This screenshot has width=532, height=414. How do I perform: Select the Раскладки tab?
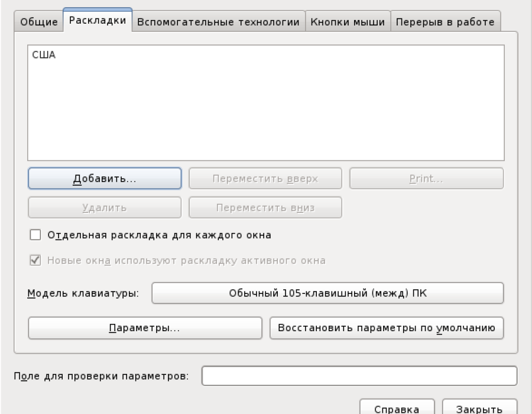98,20
